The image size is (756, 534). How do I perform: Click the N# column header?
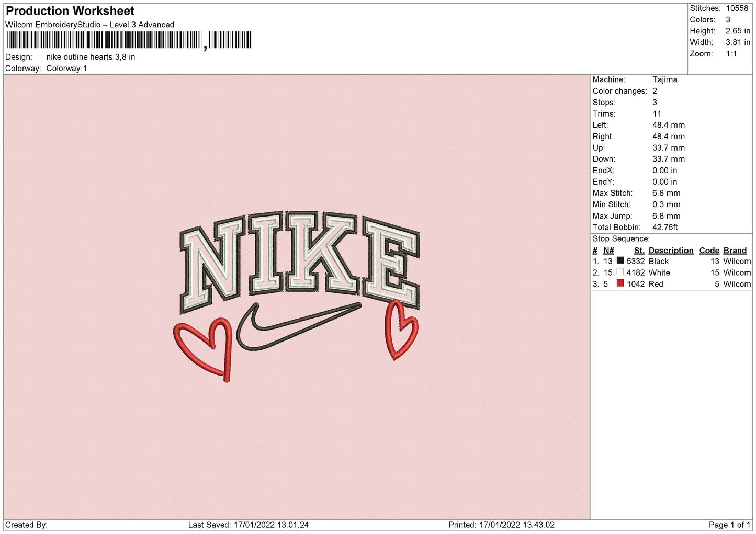(608, 251)
